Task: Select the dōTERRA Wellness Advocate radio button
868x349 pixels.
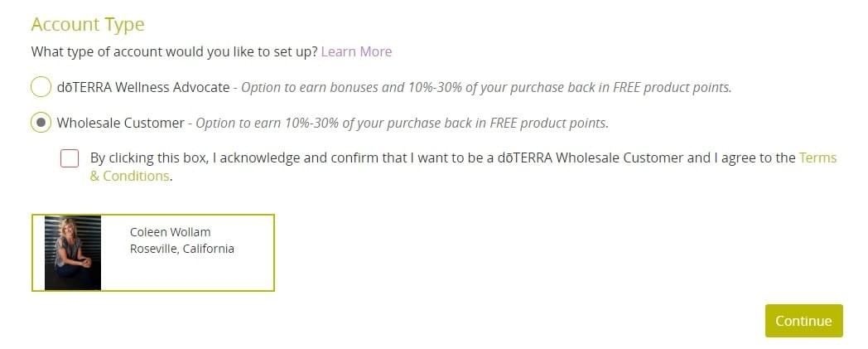Action: pos(41,88)
